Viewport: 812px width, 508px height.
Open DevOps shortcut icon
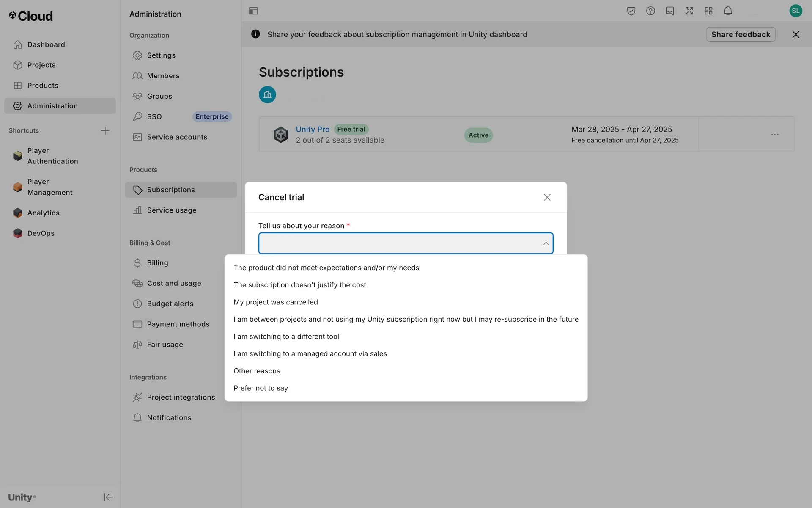[17, 233]
